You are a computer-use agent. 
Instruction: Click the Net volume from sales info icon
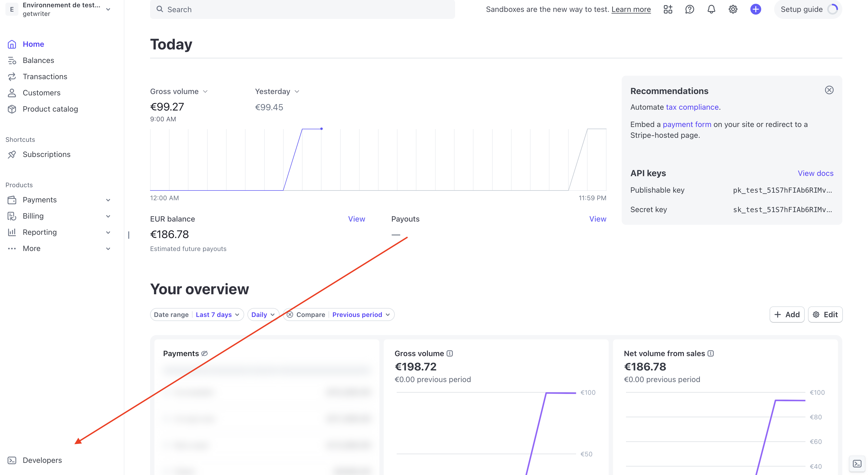(711, 353)
